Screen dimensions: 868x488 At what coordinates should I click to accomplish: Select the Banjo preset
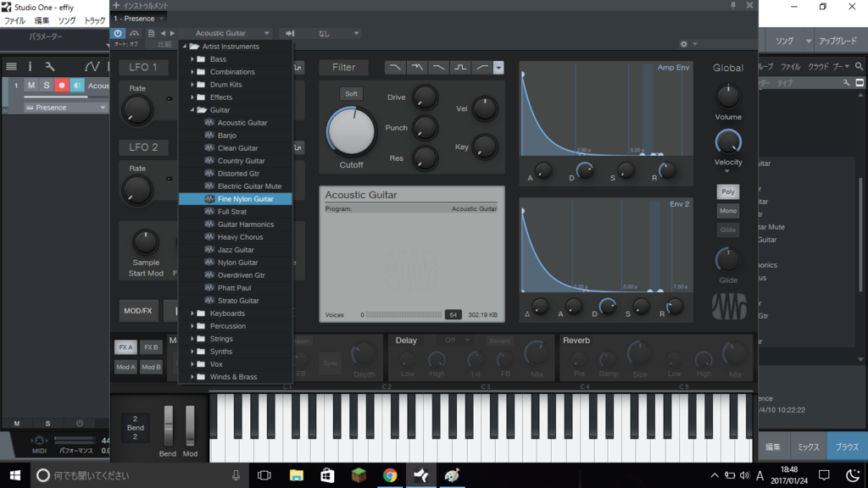236,136
